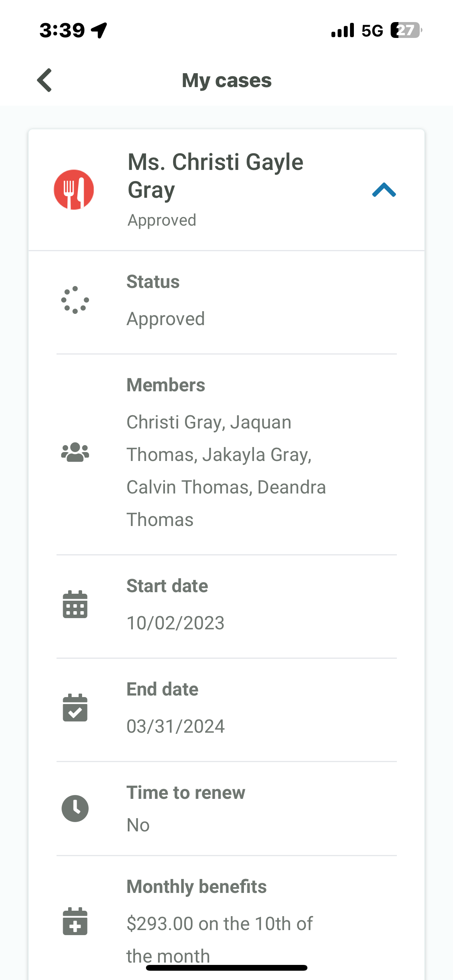Select the My cases page title
Screen dimensions: 453x980
[x=226, y=81]
